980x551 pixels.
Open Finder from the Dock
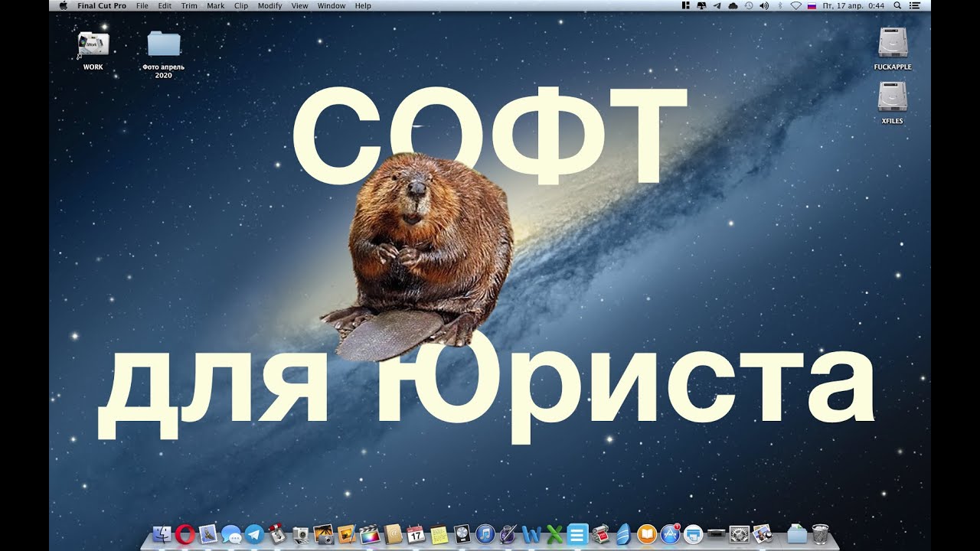click(162, 534)
